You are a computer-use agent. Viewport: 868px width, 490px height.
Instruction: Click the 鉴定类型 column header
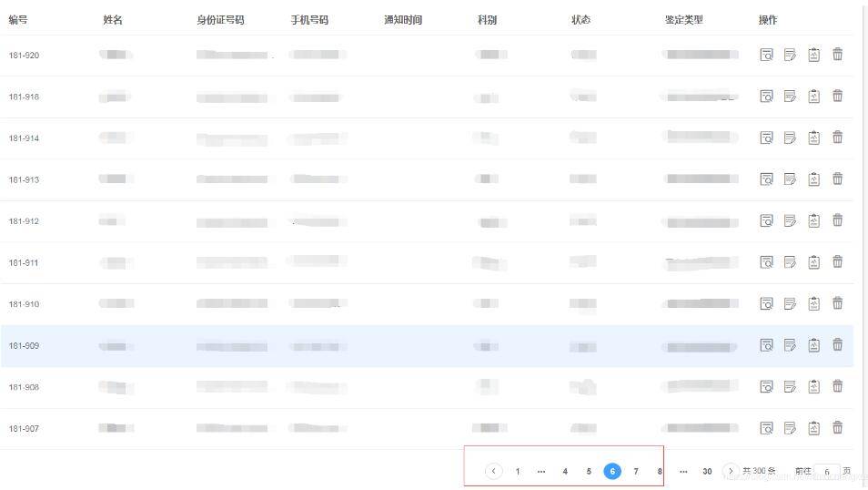(x=683, y=20)
